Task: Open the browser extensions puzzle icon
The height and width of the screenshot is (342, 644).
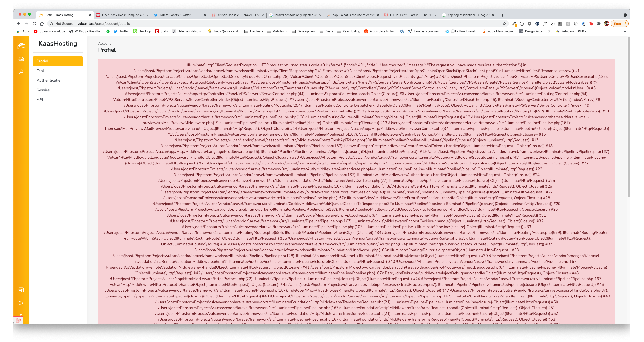Action: point(599,24)
